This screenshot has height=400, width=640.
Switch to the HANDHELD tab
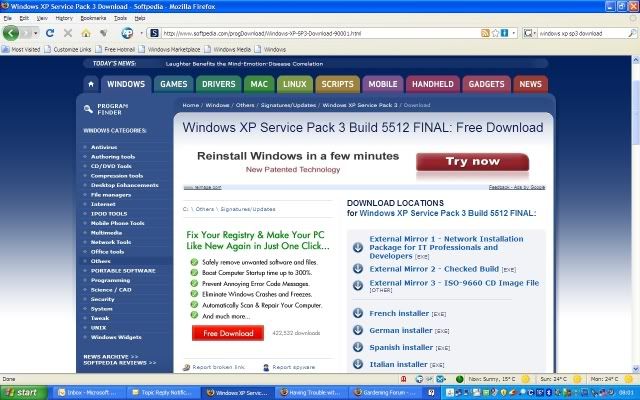tap(433, 84)
